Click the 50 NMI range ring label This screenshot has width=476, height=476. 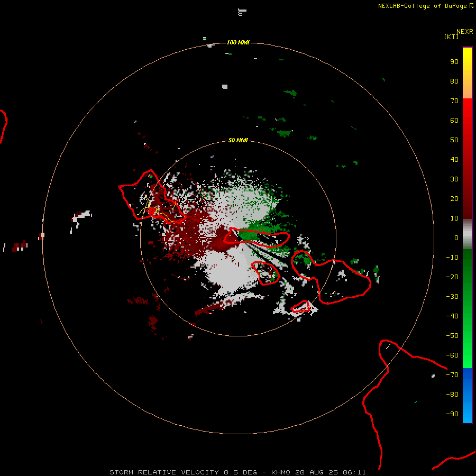tap(238, 140)
